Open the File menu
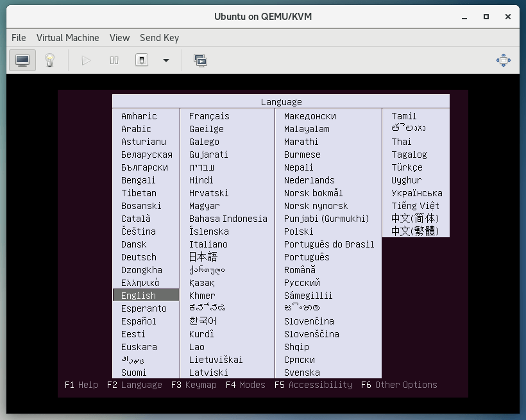The height and width of the screenshot is (420, 526). coord(19,38)
